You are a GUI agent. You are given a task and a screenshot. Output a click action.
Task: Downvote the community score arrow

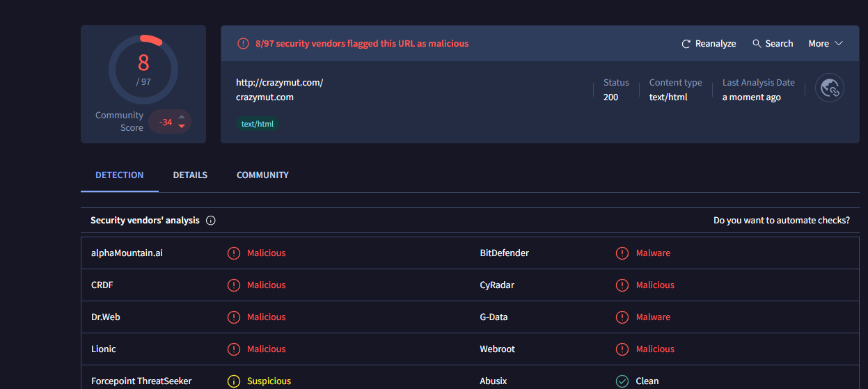pos(182,126)
